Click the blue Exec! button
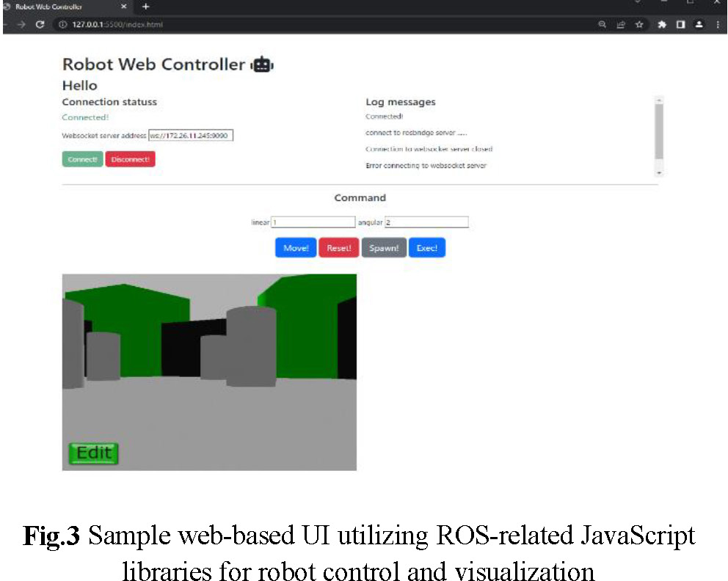This screenshot has width=728, height=581. coord(426,248)
